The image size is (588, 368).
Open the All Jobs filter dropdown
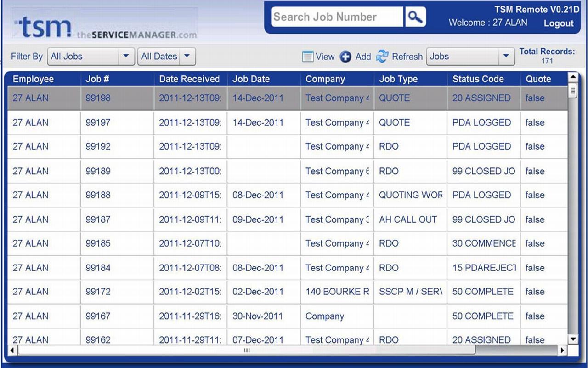[126, 57]
